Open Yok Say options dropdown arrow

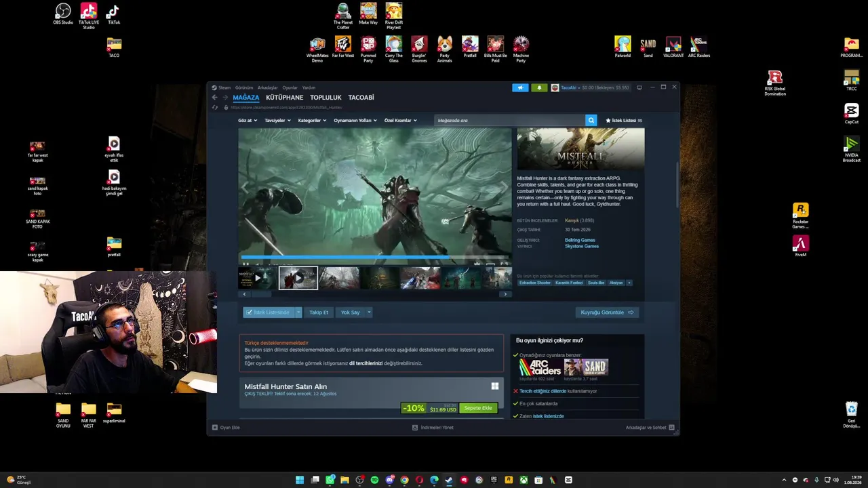tap(369, 312)
